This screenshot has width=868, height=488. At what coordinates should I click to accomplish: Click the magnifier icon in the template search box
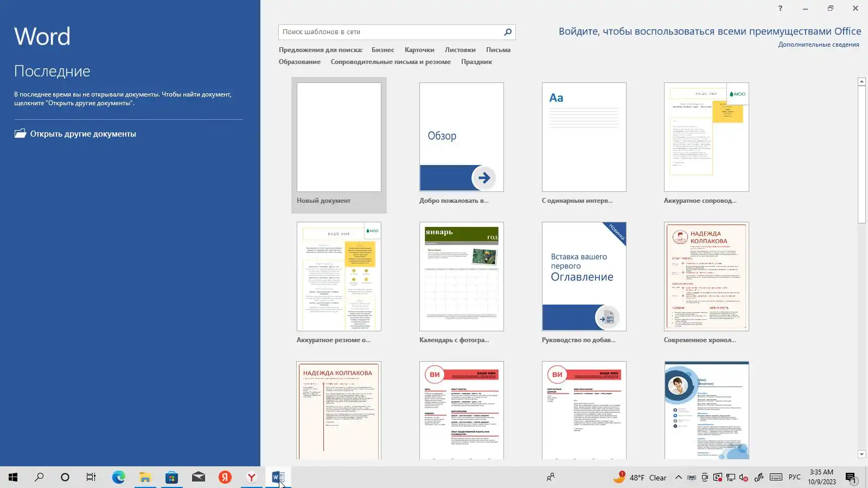[x=508, y=32]
